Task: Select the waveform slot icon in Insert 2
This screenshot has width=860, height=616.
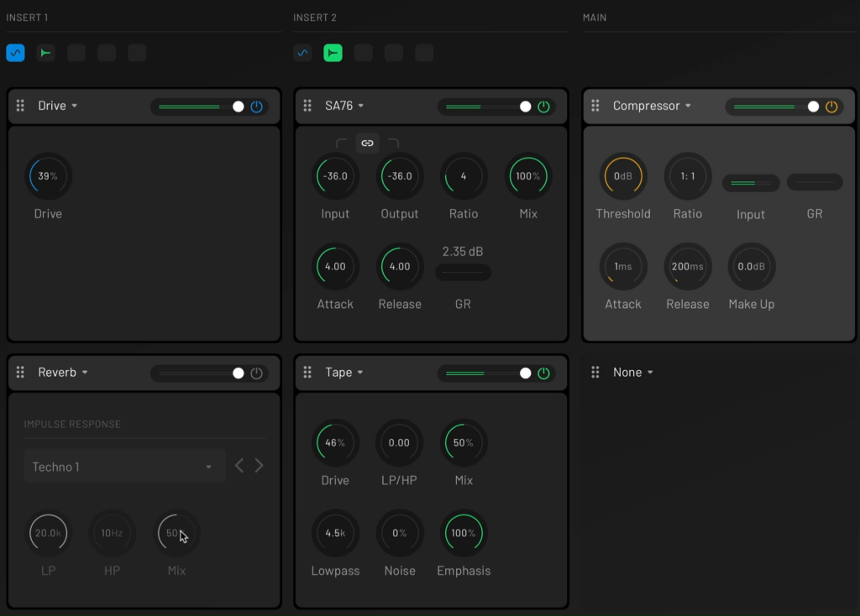Action: [302, 53]
